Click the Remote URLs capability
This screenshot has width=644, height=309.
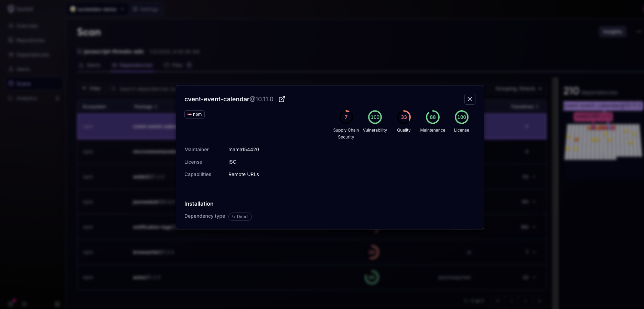tap(244, 174)
